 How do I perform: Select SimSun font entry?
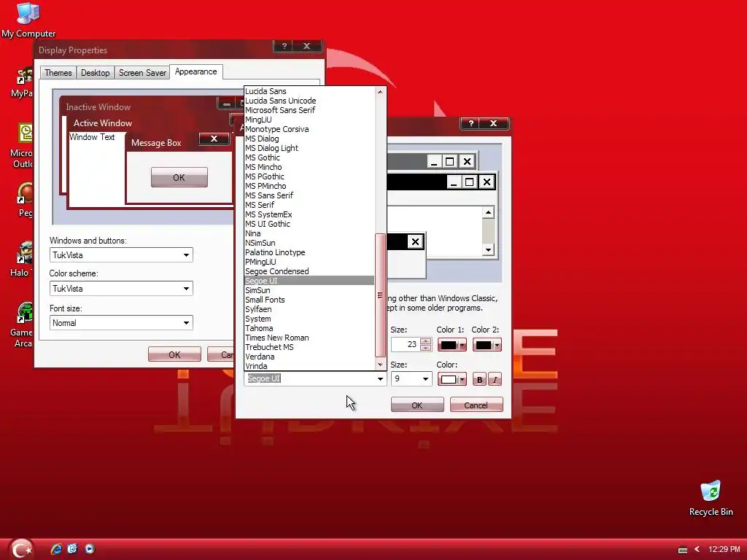[309, 290]
